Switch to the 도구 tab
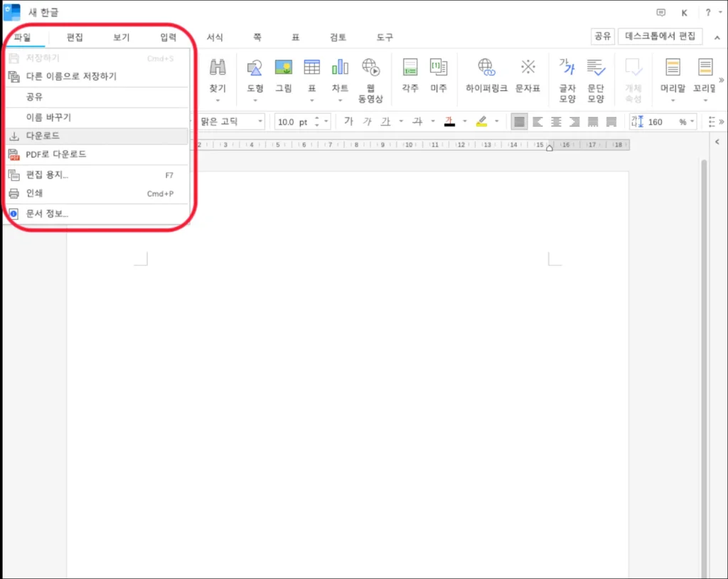The width and height of the screenshot is (728, 579). tap(385, 37)
